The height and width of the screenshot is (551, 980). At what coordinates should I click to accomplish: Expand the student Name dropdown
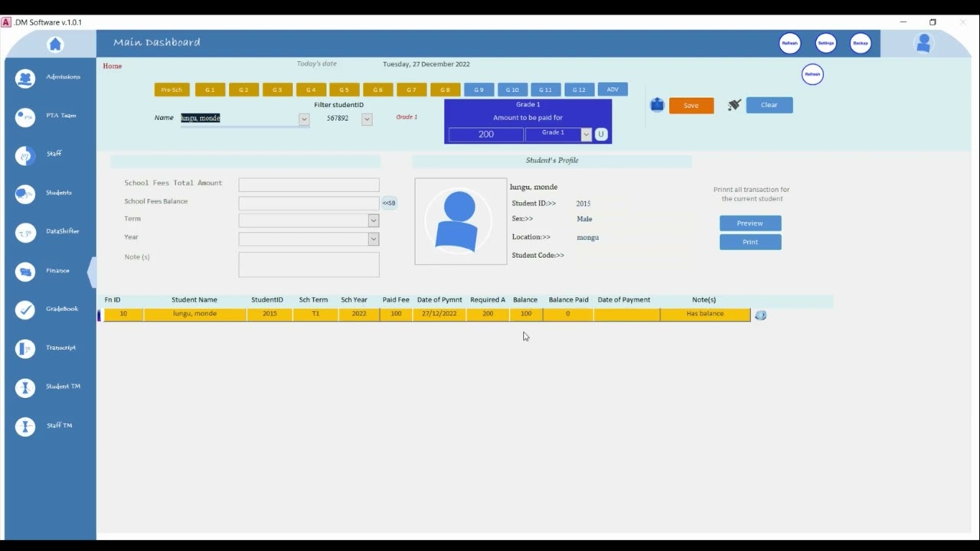(304, 119)
